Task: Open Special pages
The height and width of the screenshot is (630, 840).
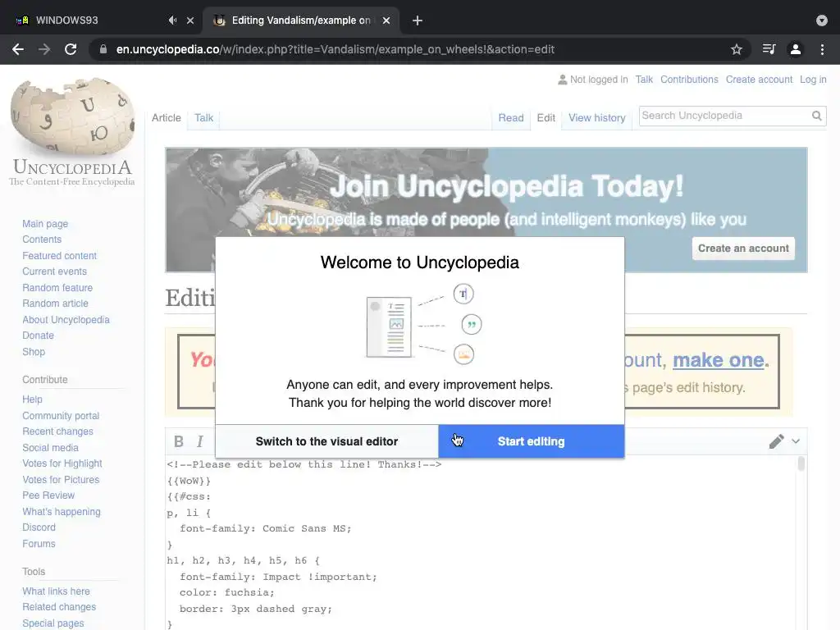Action: (x=53, y=623)
